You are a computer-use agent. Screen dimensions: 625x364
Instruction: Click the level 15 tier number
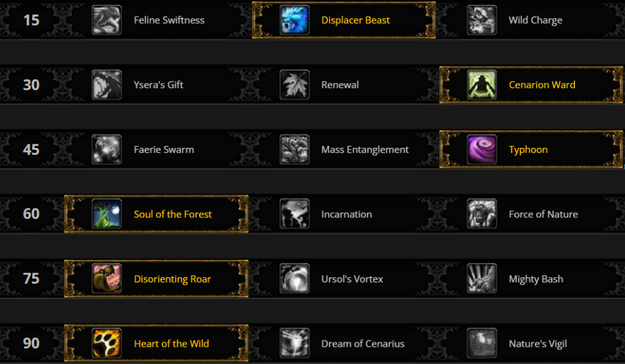pos(31,20)
